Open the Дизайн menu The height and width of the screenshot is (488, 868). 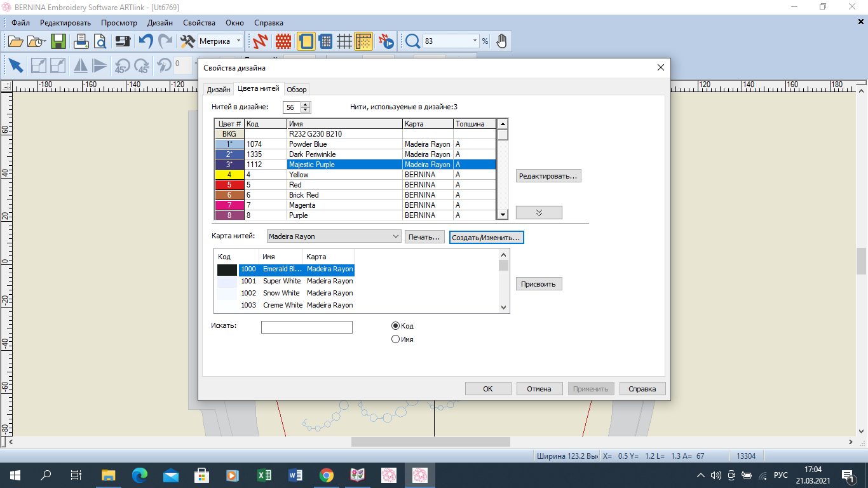tap(160, 22)
